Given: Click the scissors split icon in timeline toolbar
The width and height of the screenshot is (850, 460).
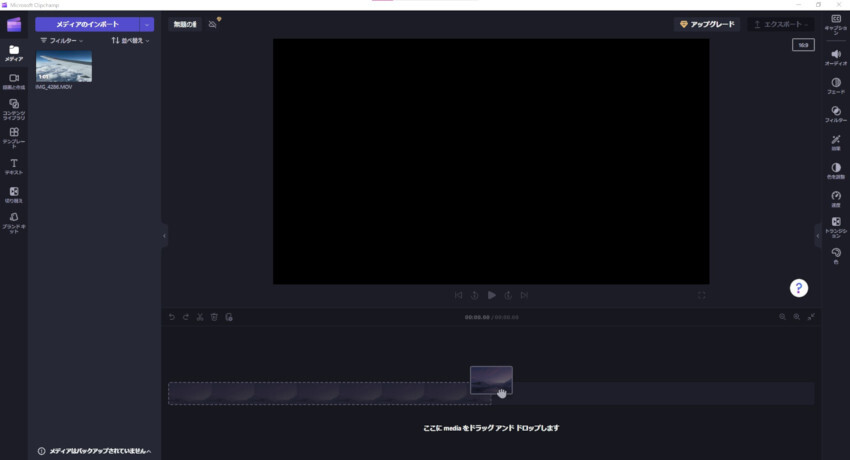Looking at the screenshot, I should (200, 317).
